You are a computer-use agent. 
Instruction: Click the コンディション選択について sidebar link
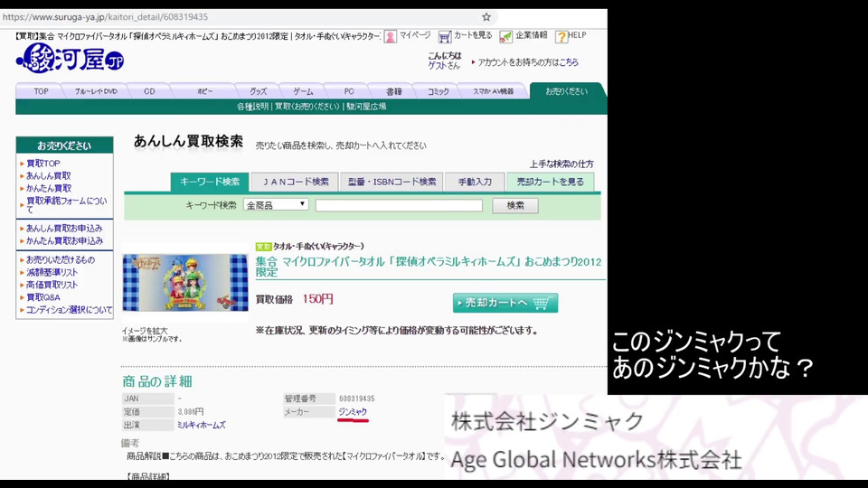70,310
